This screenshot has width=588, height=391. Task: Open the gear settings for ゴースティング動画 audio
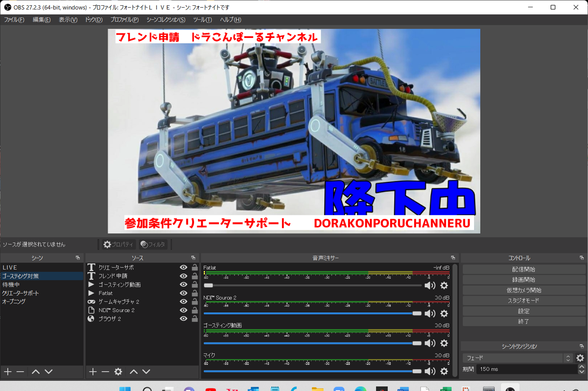444,343
